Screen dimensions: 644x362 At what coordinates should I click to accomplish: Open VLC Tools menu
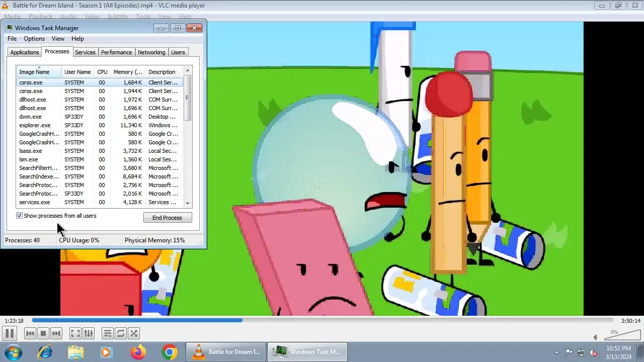[x=143, y=17]
